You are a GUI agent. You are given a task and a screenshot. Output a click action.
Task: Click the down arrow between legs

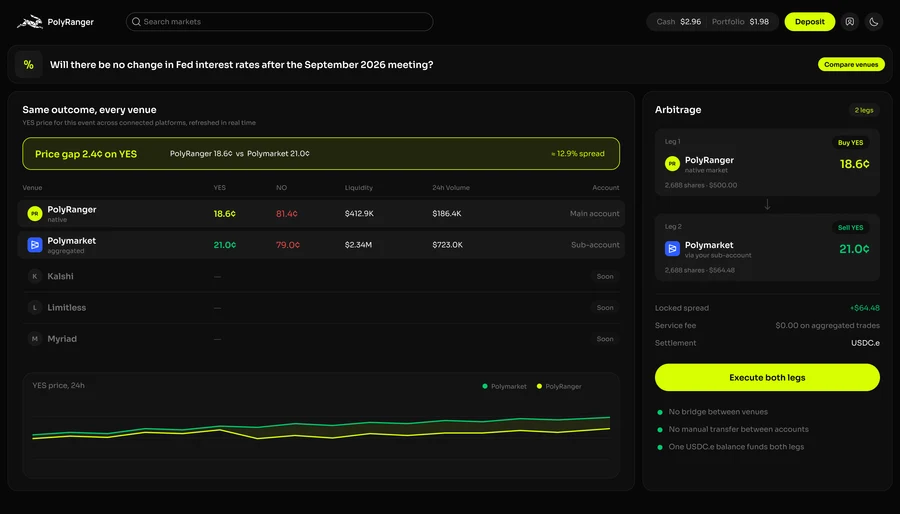click(x=767, y=204)
